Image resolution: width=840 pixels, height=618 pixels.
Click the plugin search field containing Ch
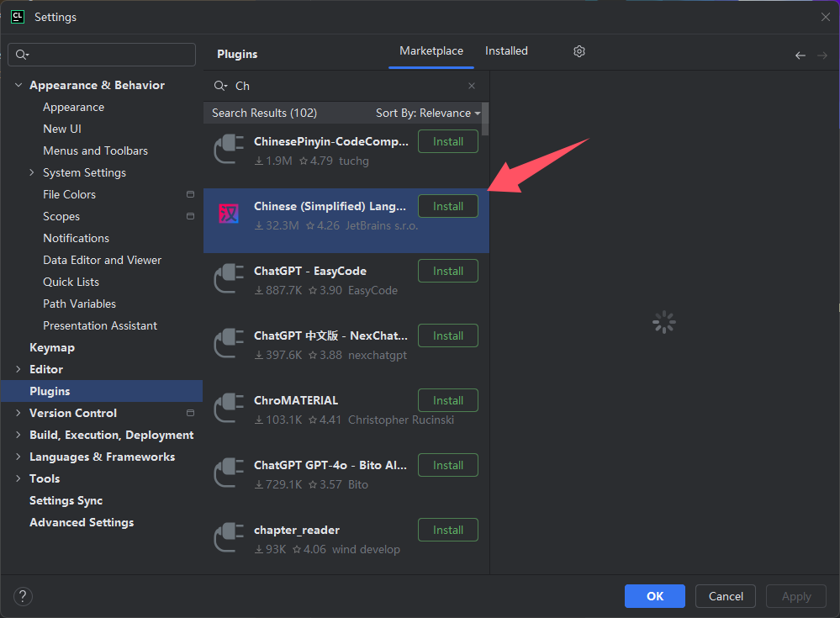tap(346, 86)
